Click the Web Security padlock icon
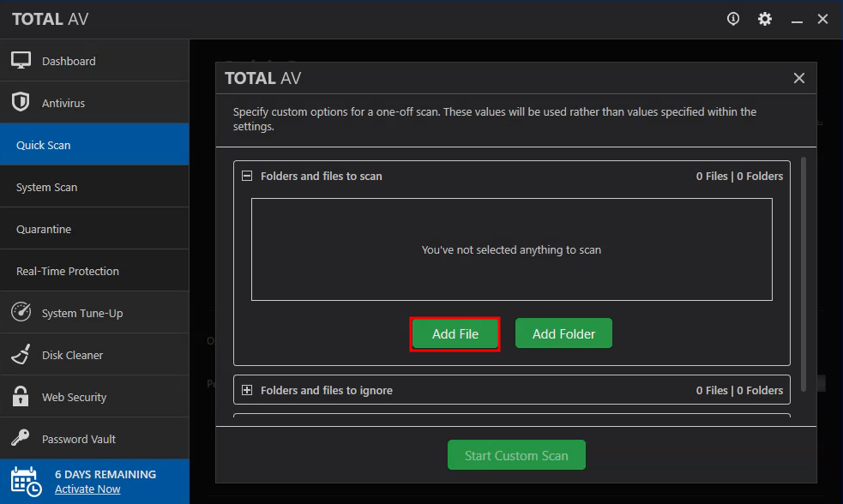Viewport: 843px width, 504px height. tap(21, 396)
